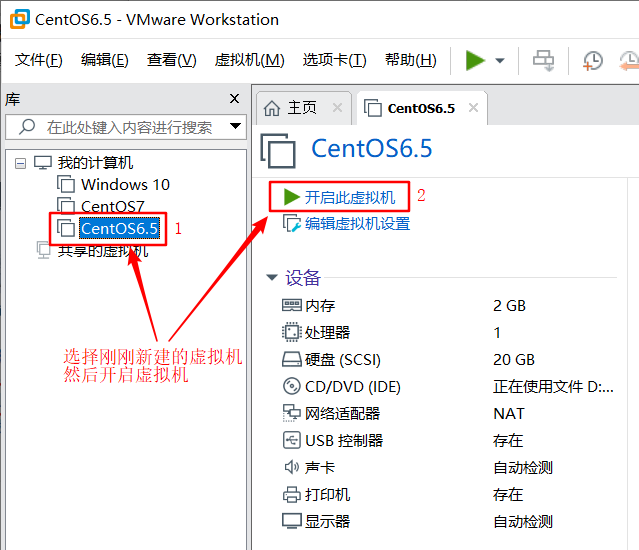Image resolution: width=639 pixels, height=550 pixels.
Task: Select the CentOS6.5 virtual machine in the tree
Action: (119, 229)
